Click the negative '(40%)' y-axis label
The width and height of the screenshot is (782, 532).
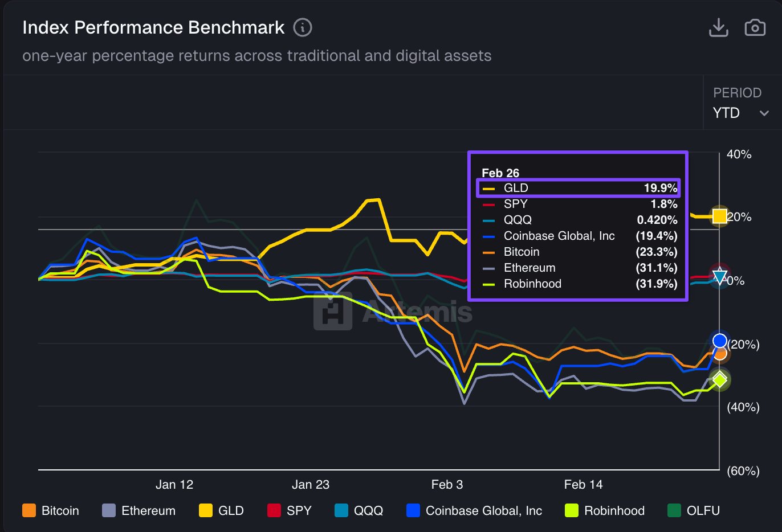pyautogui.click(x=743, y=407)
